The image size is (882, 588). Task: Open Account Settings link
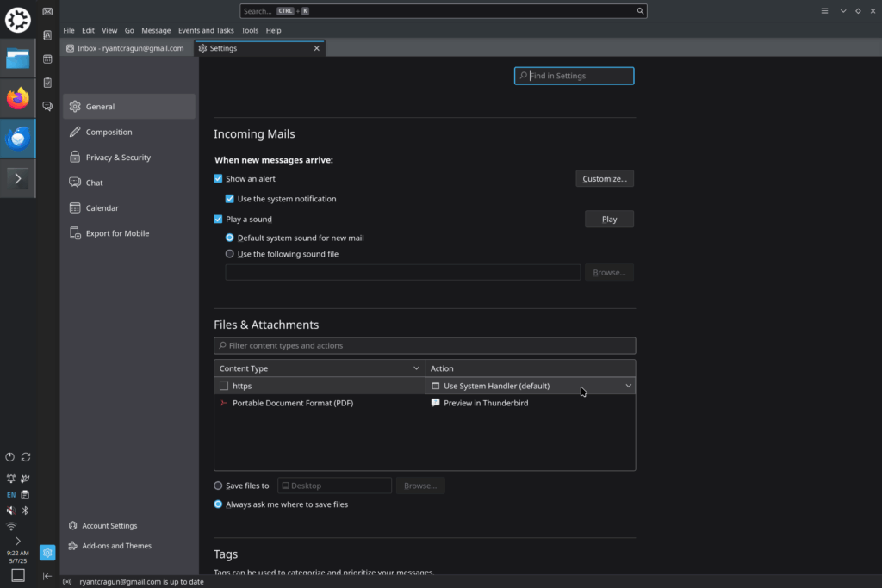tap(109, 526)
